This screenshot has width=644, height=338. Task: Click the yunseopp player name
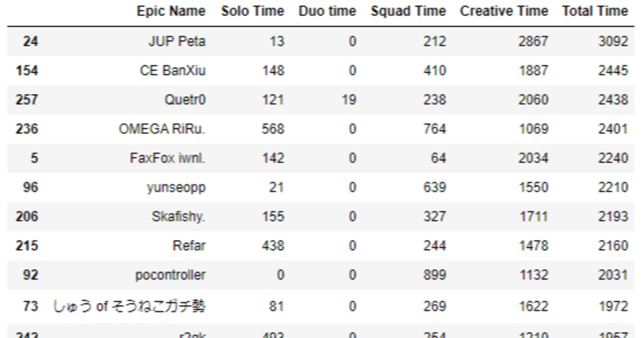coord(176,187)
